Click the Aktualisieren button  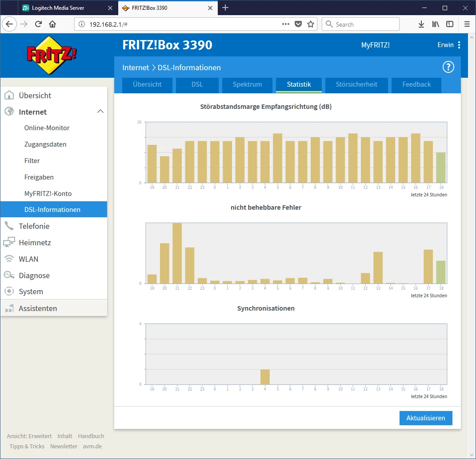[425, 418]
